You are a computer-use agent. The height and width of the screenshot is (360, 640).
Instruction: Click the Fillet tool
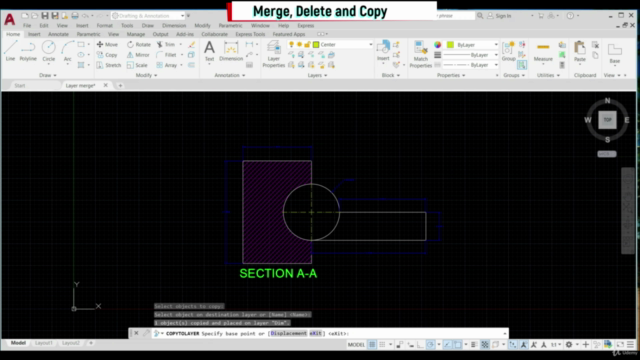click(x=167, y=55)
